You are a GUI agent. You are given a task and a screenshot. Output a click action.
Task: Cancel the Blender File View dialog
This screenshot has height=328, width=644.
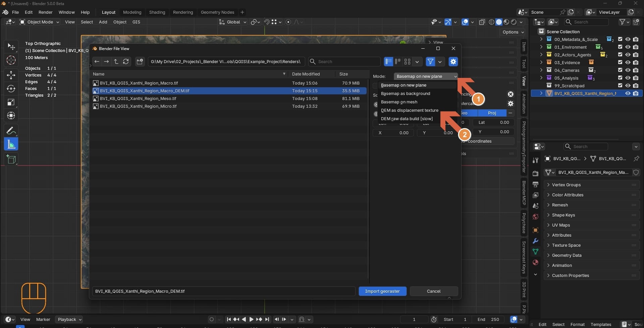[434, 291]
